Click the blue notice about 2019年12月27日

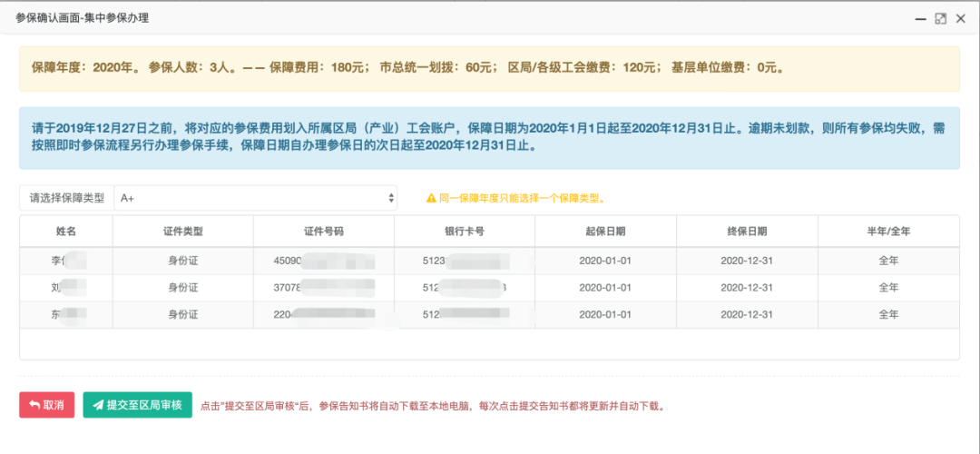click(x=489, y=138)
